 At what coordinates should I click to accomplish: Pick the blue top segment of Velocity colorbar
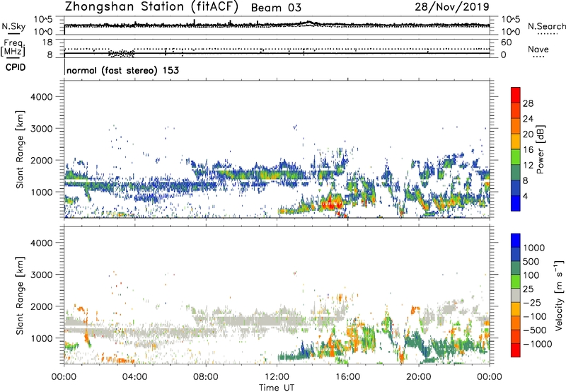516,240
